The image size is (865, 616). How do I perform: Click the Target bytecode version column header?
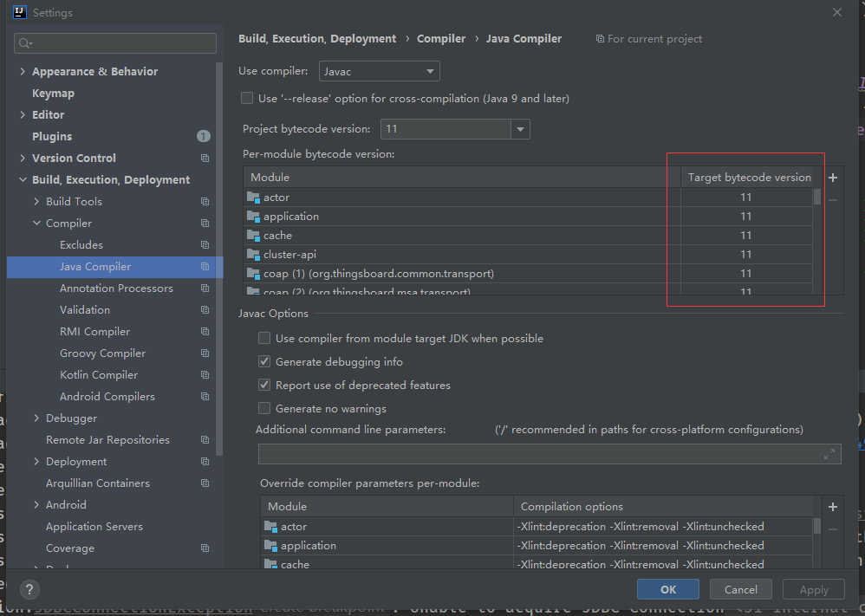[749, 177]
